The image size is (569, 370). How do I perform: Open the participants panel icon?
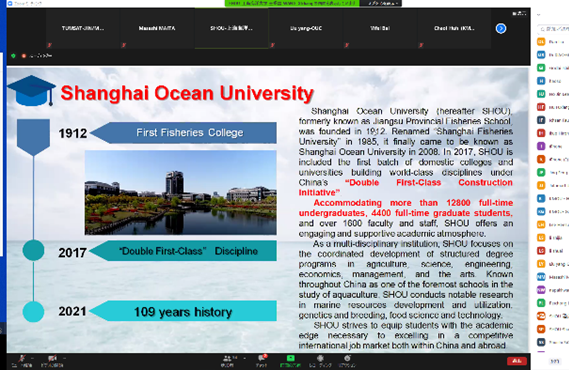tap(228, 359)
